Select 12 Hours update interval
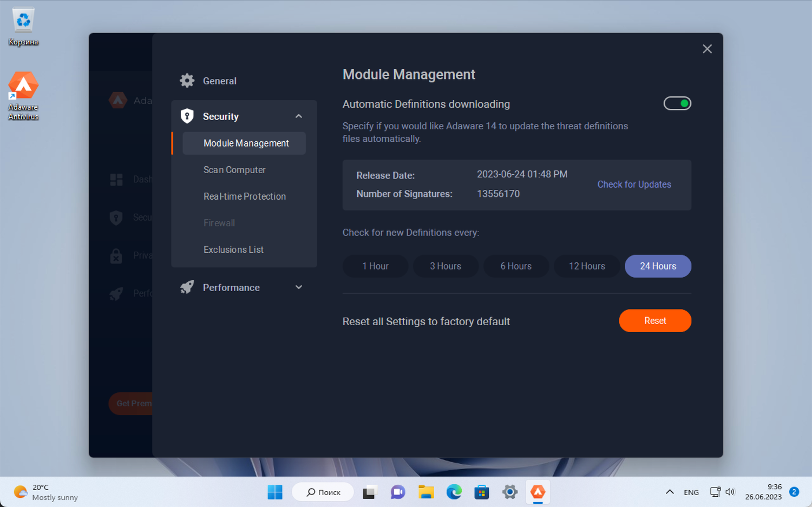Viewport: 812px width, 507px height. (x=587, y=266)
